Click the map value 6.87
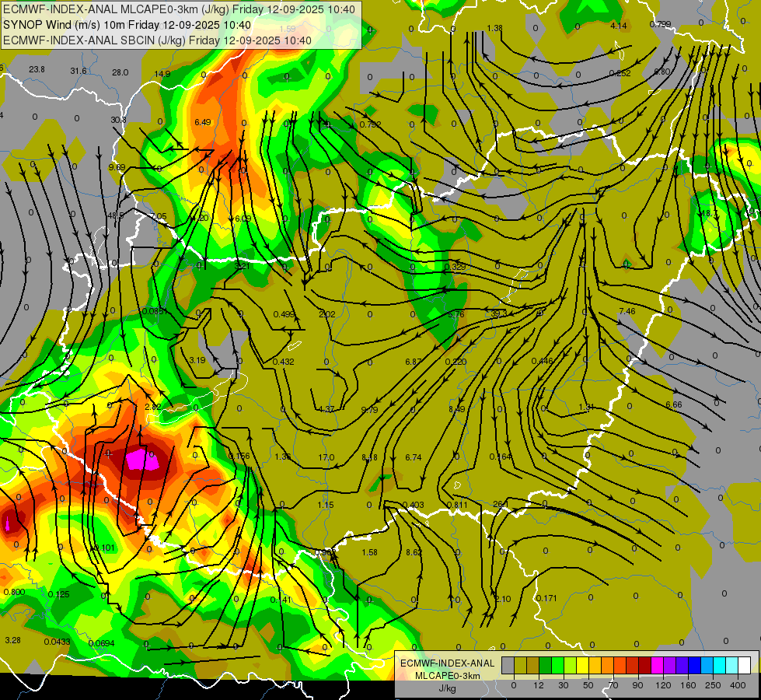 [413, 362]
